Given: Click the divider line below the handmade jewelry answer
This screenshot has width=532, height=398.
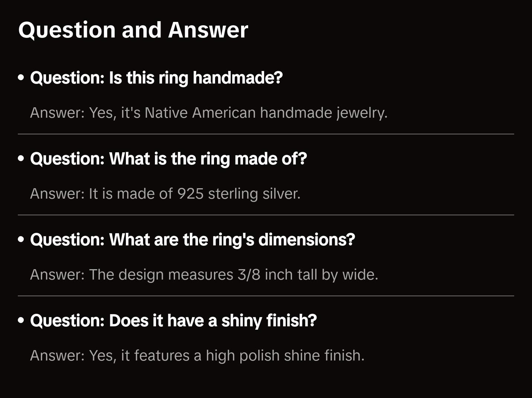Looking at the screenshot, I should [266, 134].
